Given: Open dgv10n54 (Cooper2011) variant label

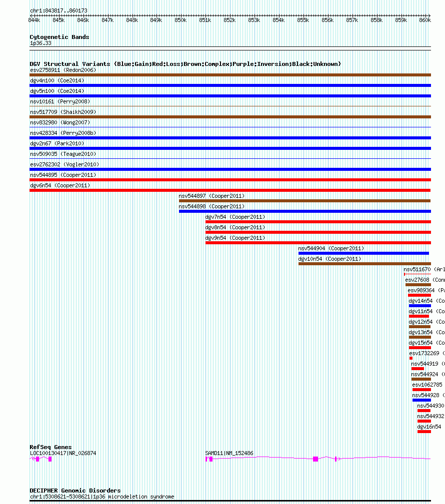Looking at the screenshot, I should click(x=330, y=259).
